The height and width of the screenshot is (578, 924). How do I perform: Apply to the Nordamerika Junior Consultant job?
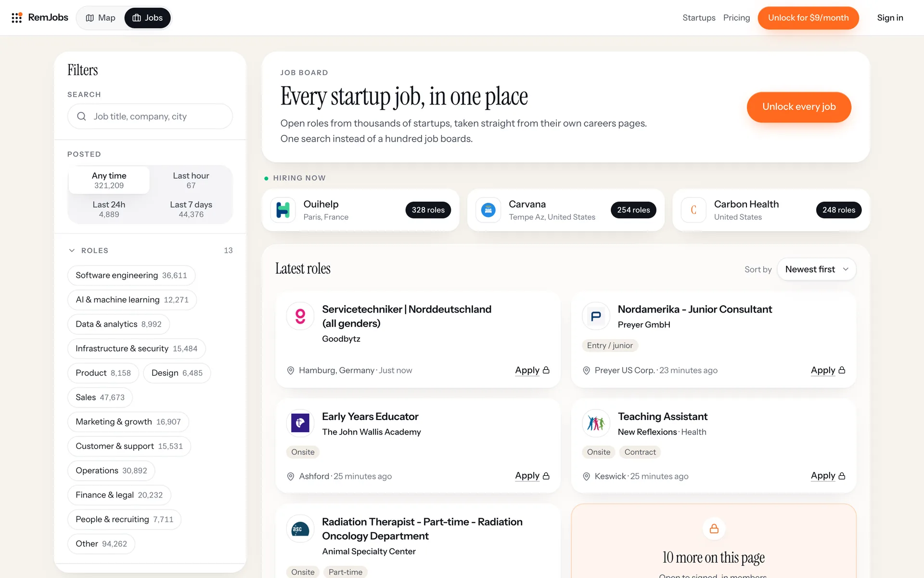(x=828, y=370)
